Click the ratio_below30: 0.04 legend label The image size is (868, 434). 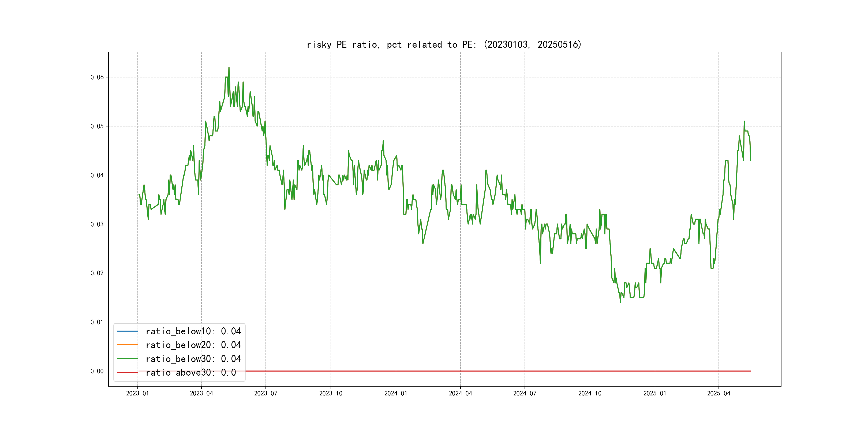[x=193, y=359]
